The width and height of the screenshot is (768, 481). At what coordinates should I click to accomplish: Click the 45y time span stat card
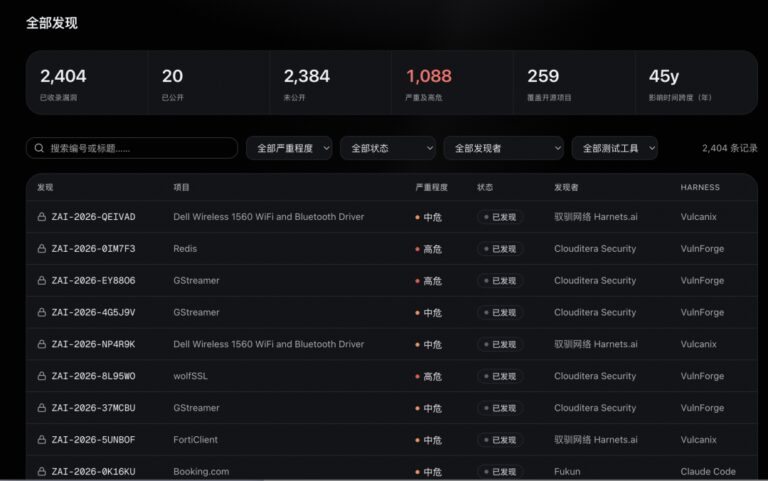pos(696,83)
